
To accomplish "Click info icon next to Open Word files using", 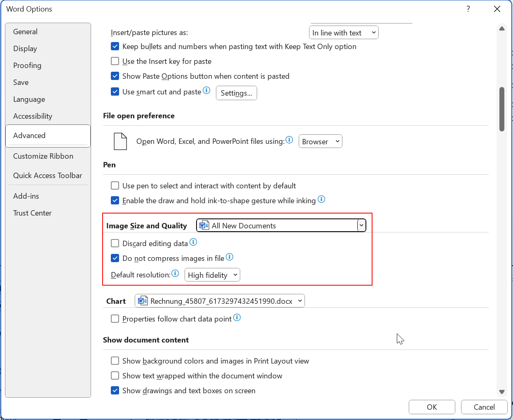I will tap(289, 140).
